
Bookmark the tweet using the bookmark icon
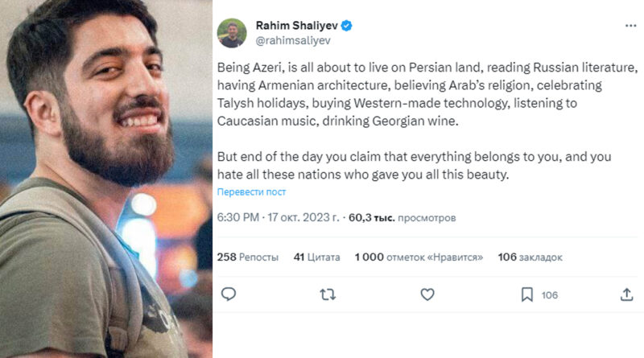(526, 295)
